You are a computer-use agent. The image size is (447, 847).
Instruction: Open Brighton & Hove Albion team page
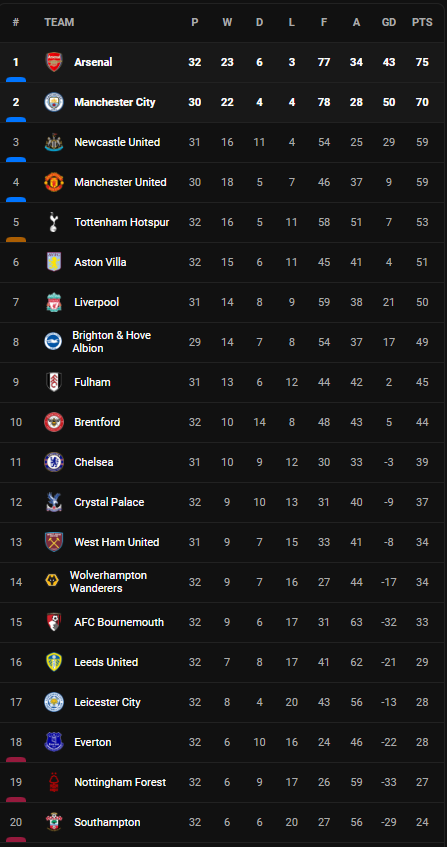point(112,342)
